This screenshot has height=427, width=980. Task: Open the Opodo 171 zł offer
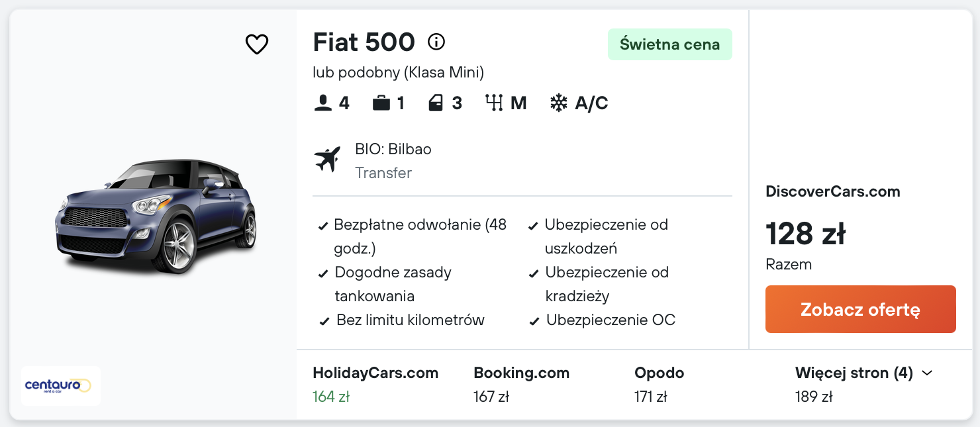click(x=659, y=384)
